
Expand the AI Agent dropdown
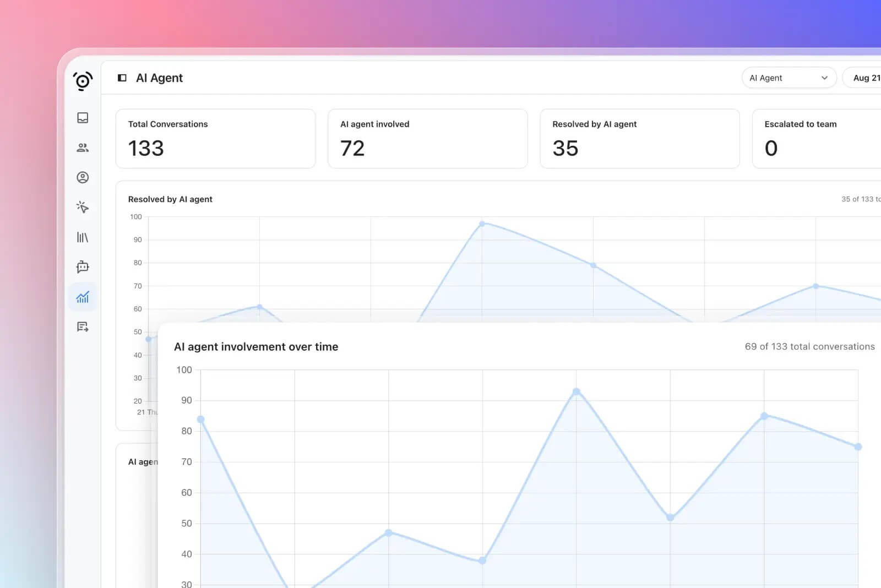pos(788,78)
